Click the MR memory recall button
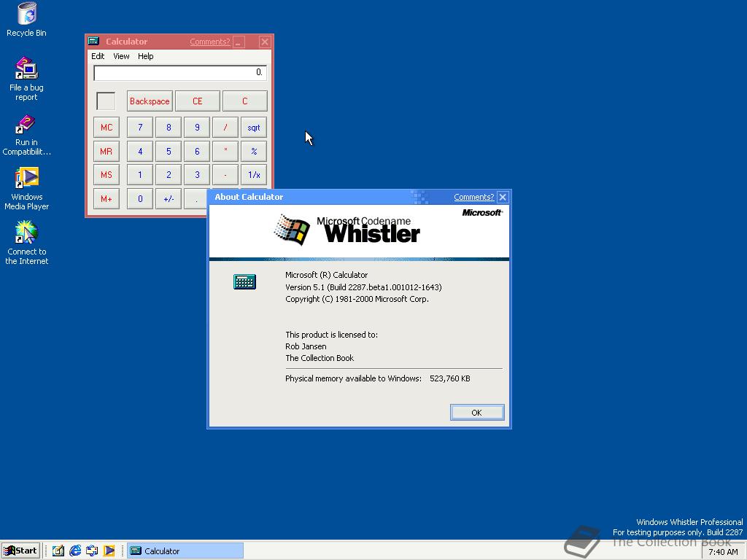 [107, 152]
